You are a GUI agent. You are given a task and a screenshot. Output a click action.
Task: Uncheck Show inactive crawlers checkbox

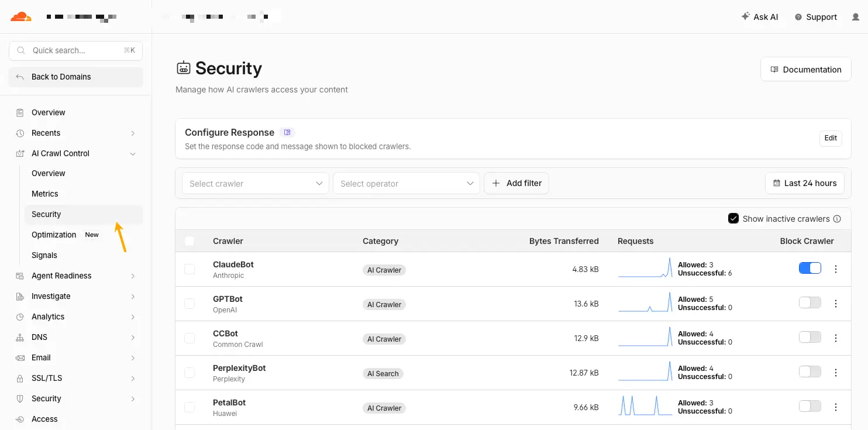coord(733,219)
